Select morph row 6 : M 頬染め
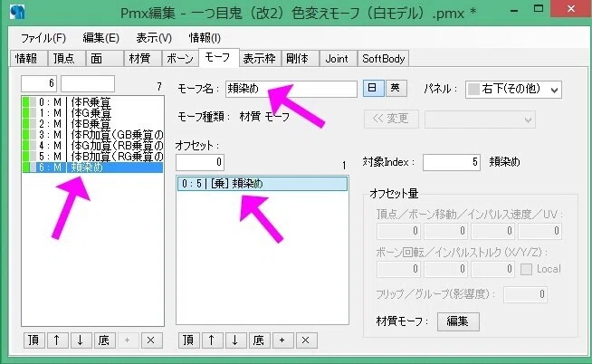This screenshot has height=364, width=592. [92, 168]
